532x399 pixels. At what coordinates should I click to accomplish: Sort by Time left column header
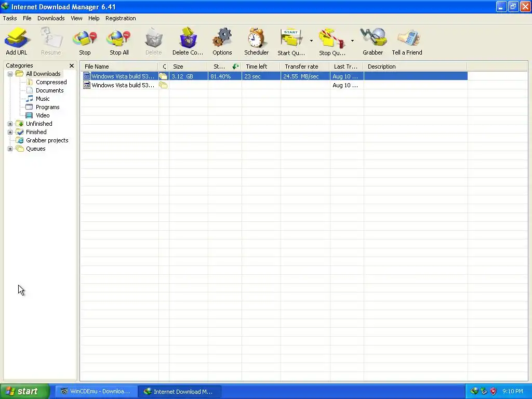click(261, 66)
